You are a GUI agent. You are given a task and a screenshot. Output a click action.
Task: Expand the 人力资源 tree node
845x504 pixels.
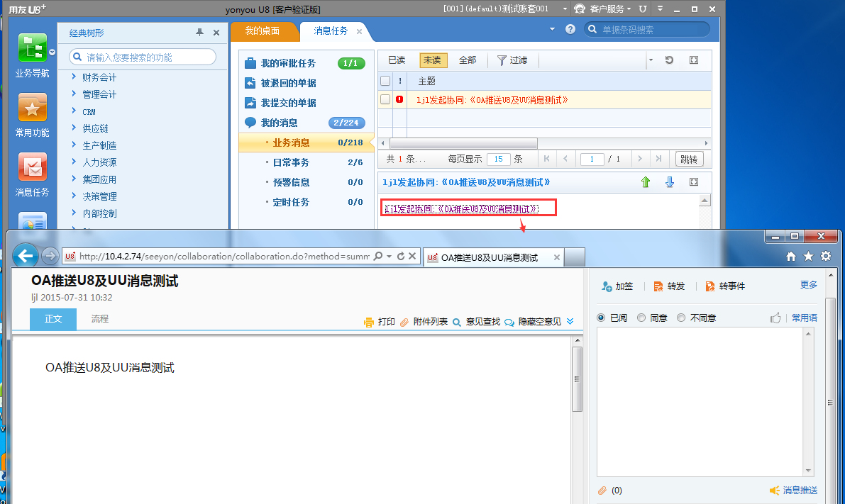pyautogui.click(x=74, y=162)
